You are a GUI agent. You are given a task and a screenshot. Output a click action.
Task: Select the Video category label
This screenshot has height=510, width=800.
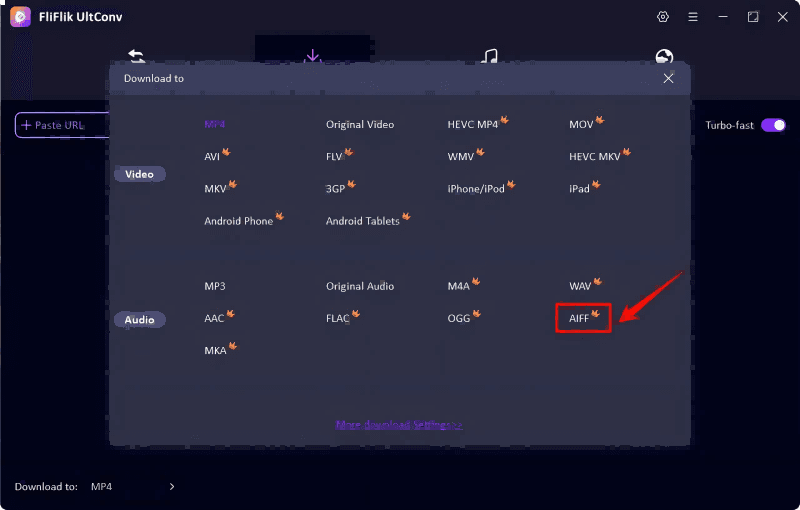[x=139, y=174]
